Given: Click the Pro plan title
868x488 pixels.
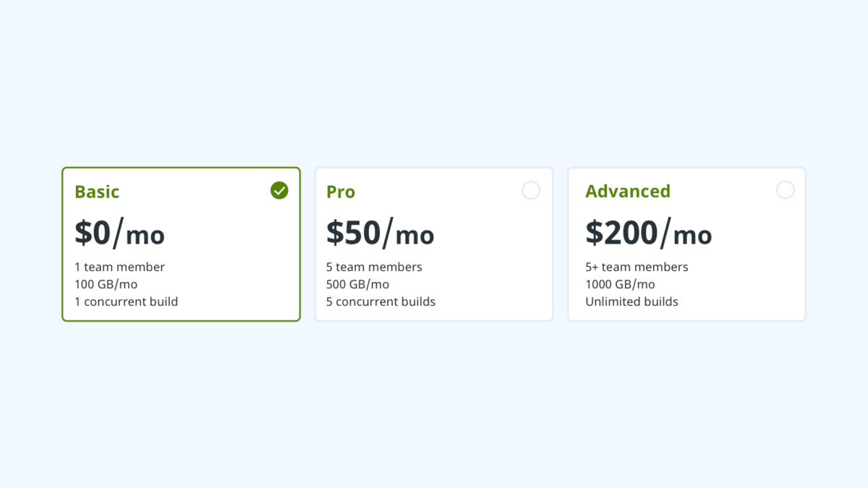Looking at the screenshot, I should pyautogui.click(x=340, y=192).
